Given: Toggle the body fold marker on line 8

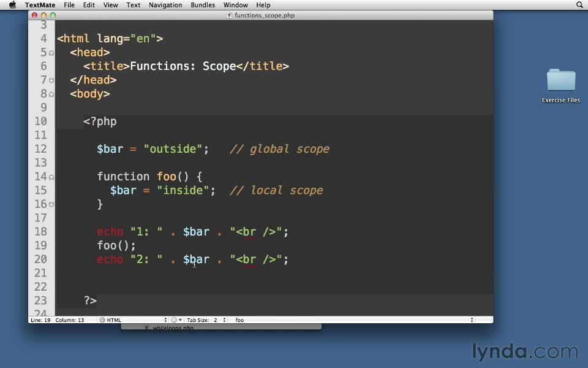Looking at the screenshot, I should [x=51, y=94].
